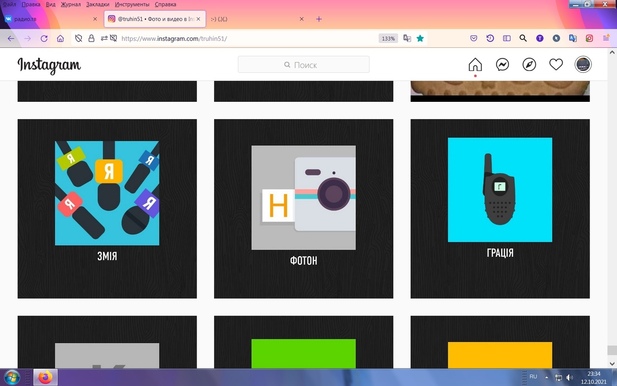Go to Instagram home feed

[475, 65]
